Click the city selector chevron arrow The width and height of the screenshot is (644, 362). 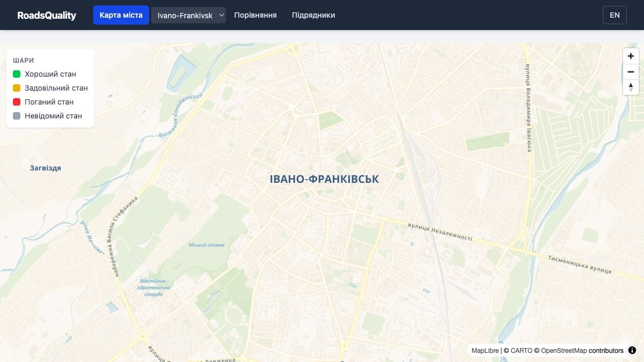pyautogui.click(x=222, y=15)
